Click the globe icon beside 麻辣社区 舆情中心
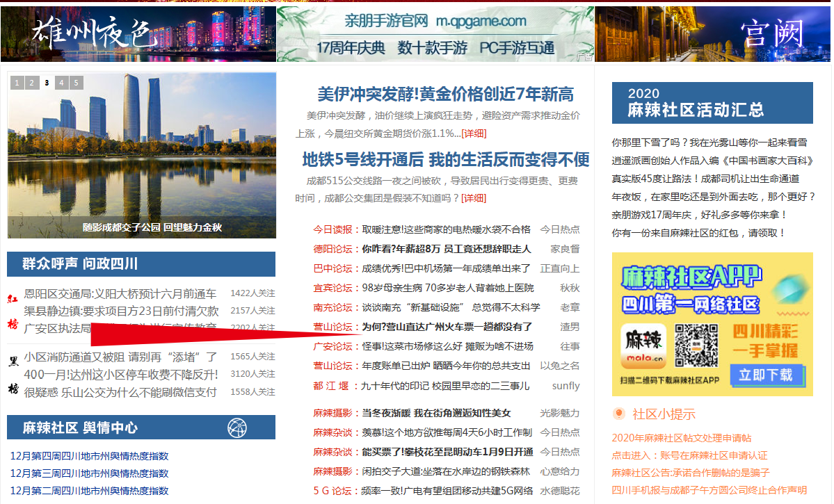Image resolution: width=834 pixels, height=504 pixels. [237, 427]
